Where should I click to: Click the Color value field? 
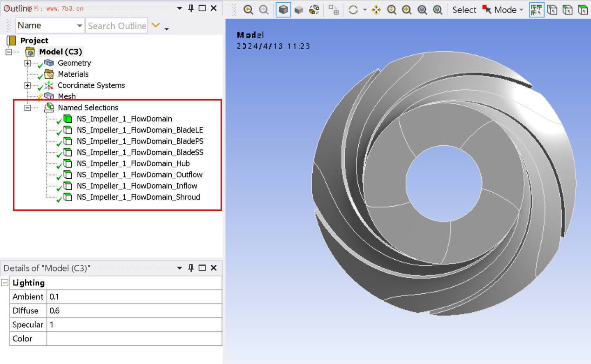point(134,338)
